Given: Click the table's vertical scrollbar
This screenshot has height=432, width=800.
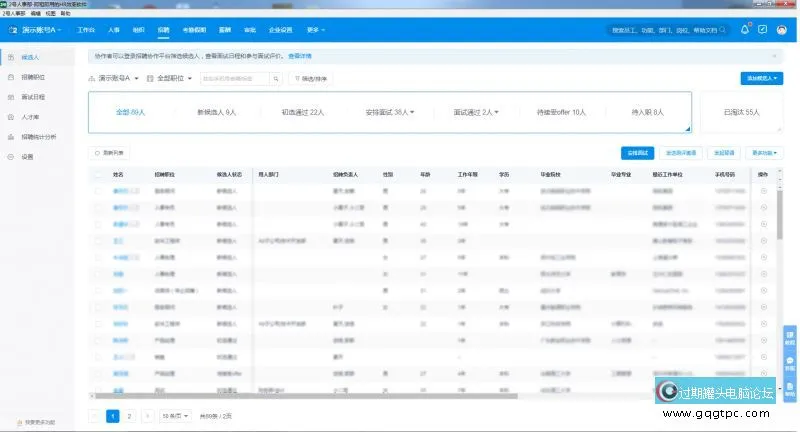Looking at the screenshot, I should (x=780, y=214).
